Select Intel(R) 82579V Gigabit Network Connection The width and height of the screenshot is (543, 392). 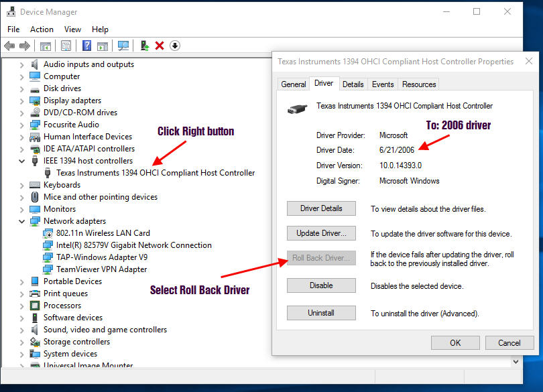click(133, 245)
